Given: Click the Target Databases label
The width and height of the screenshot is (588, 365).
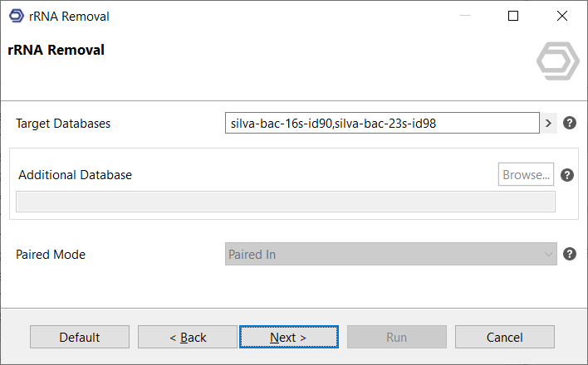Looking at the screenshot, I should click(63, 124).
